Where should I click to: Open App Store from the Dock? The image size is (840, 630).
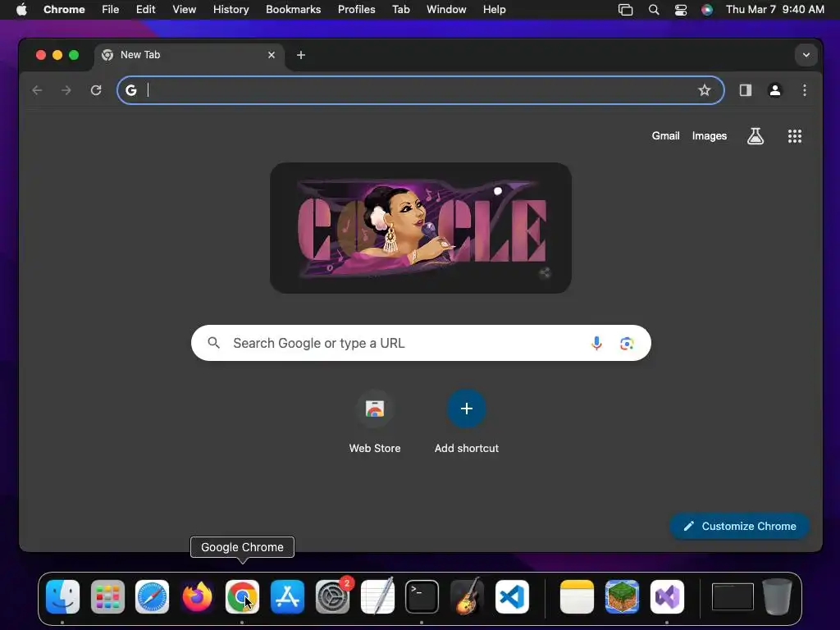[287, 597]
